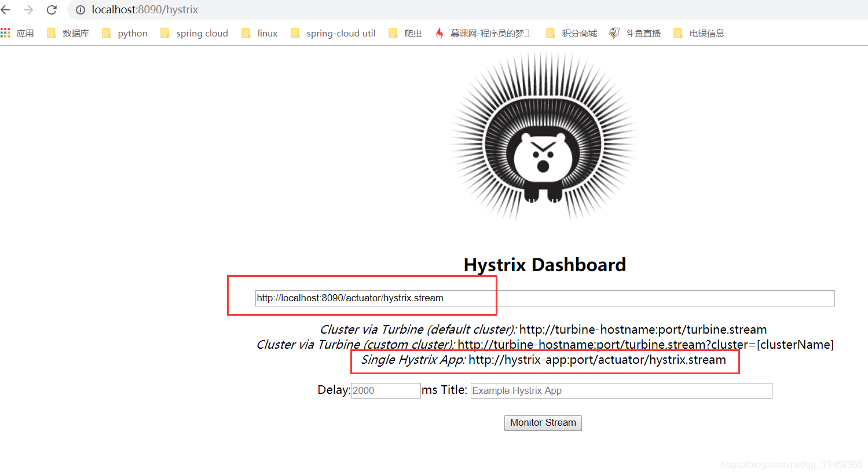Open the linux bookmark folder

(x=259, y=33)
